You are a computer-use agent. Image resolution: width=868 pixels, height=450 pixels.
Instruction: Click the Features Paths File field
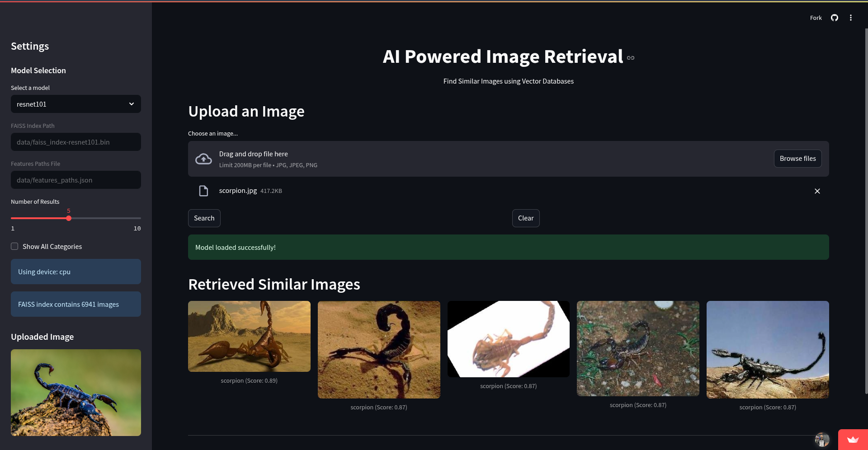tap(75, 180)
